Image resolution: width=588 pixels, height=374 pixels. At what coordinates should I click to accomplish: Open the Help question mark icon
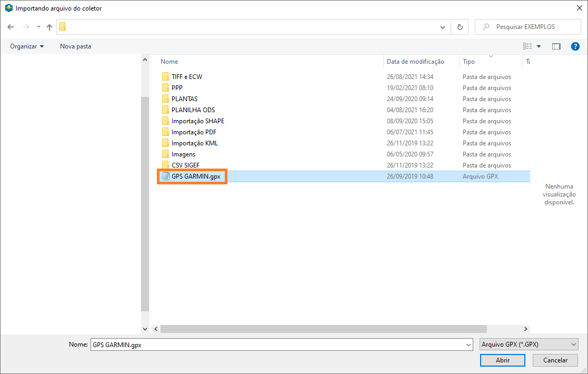[x=575, y=46]
